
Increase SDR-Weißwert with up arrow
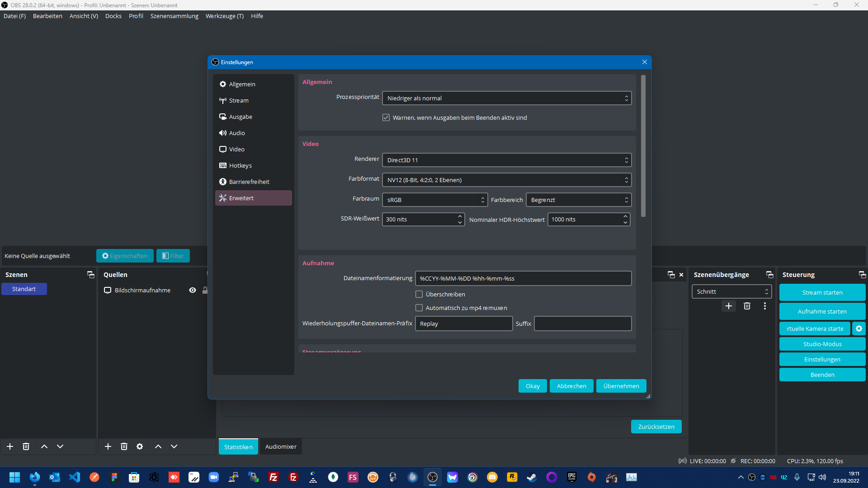(x=460, y=216)
